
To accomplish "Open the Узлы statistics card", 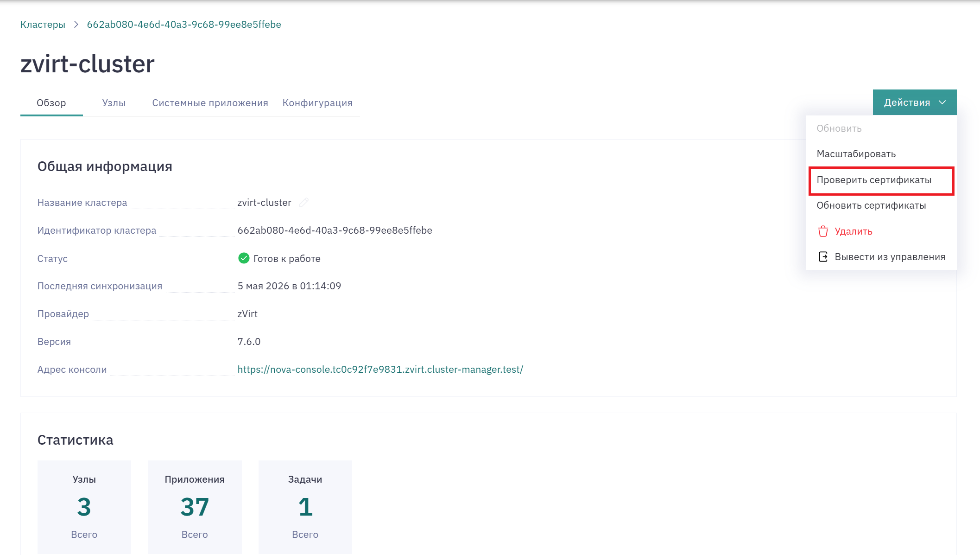I will (x=84, y=507).
